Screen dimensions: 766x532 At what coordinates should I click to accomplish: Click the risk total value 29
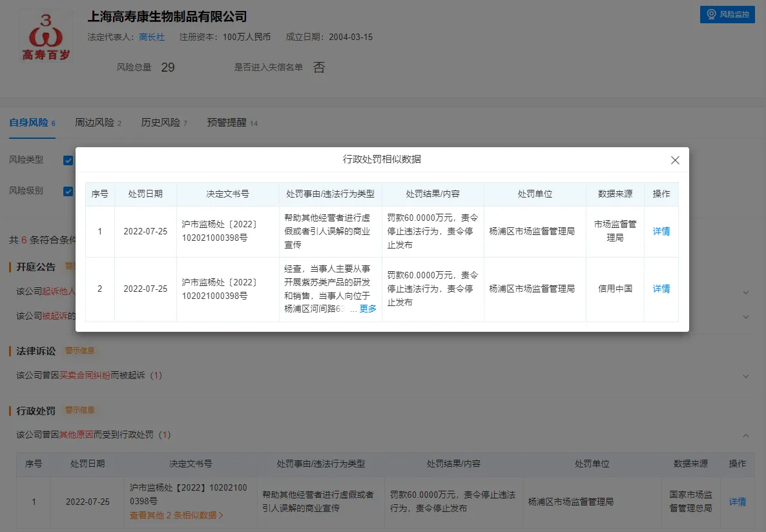pyautogui.click(x=167, y=67)
